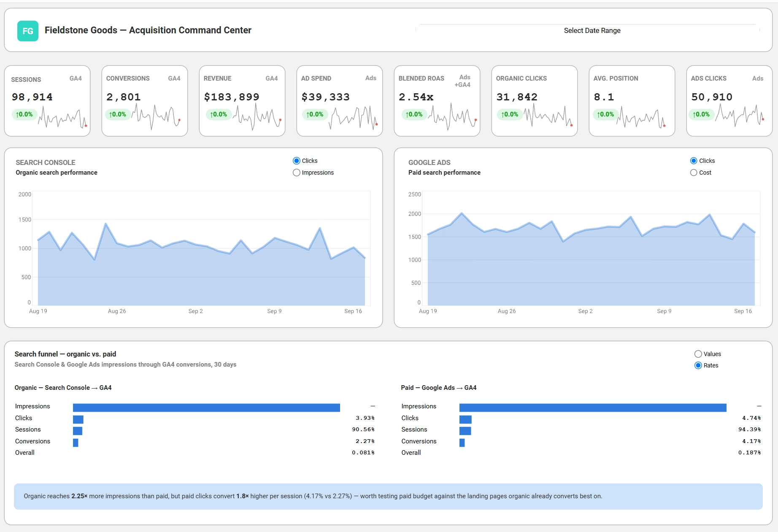Viewport: 778px width, 532px height.
Task: Click the paid sessions rate 94.39%
Action: coord(750,429)
